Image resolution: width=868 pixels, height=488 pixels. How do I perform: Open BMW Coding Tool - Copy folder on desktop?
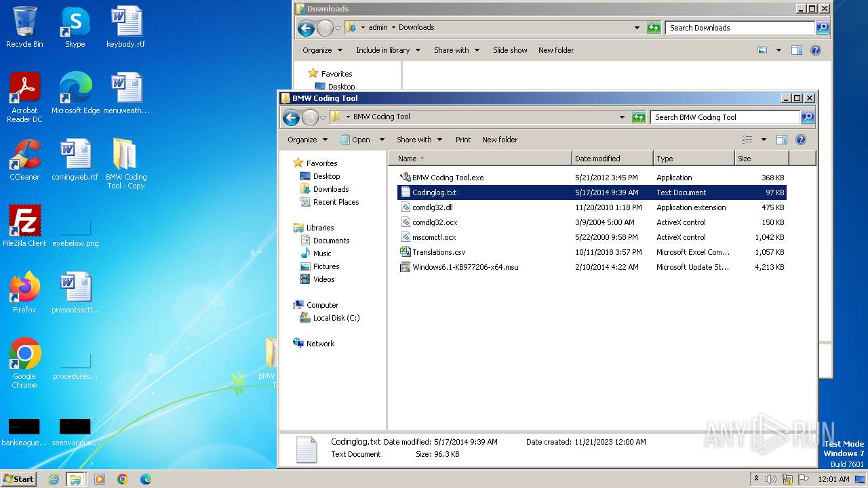(125, 165)
